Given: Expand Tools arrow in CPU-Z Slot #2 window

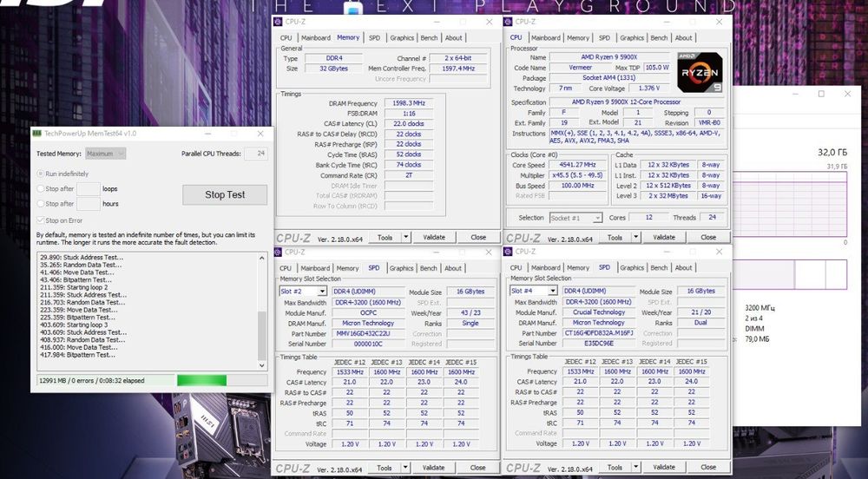Looking at the screenshot, I should tap(405, 468).
